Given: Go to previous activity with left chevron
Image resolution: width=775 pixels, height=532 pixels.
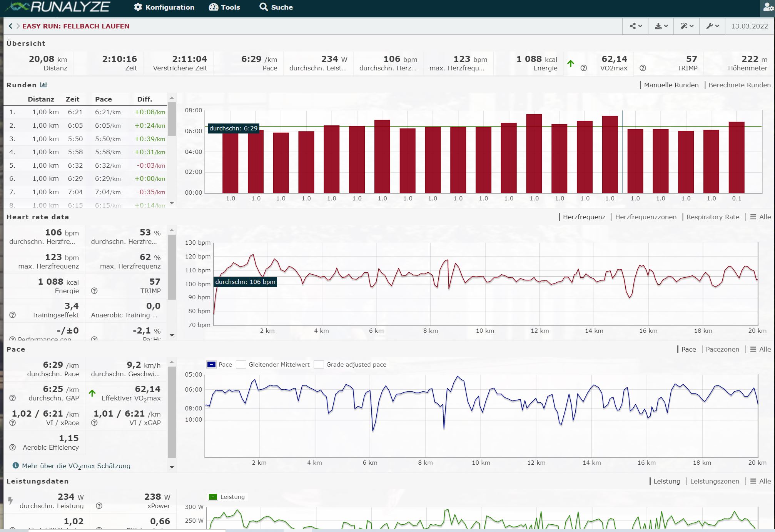Looking at the screenshot, I should (10, 26).
